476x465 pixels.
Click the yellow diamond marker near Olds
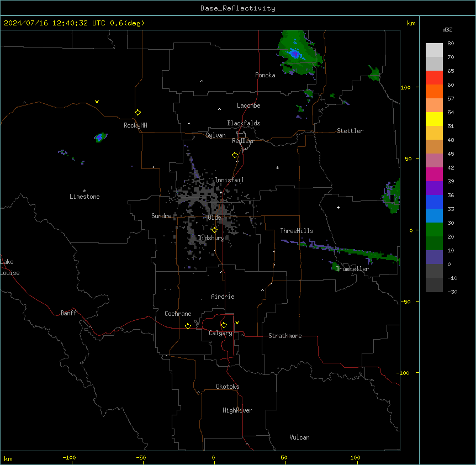point(214,230)
